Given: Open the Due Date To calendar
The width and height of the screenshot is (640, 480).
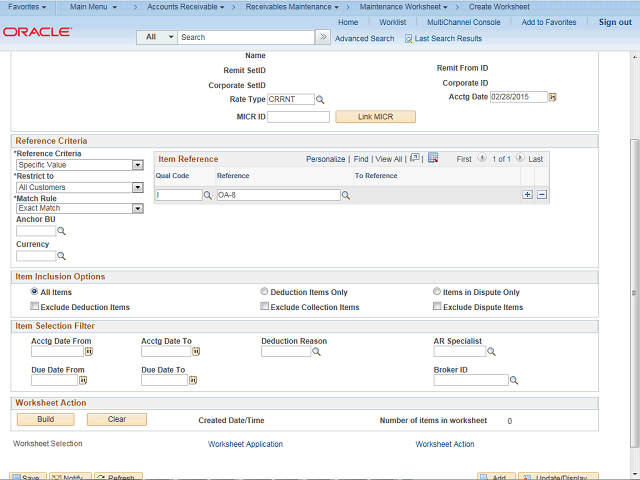Looking at the screenshot, I should 193,380.
